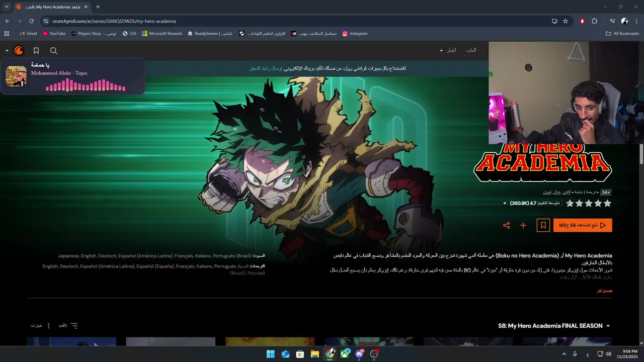This screenshot has height=362, width=644.
Task: Open the All Bookmarks folder
Action: [x=622, y=34]
